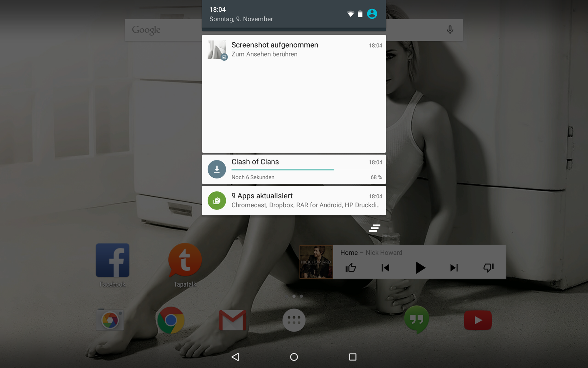Skip to the next track
588x368 pixels.
[454, 268]
